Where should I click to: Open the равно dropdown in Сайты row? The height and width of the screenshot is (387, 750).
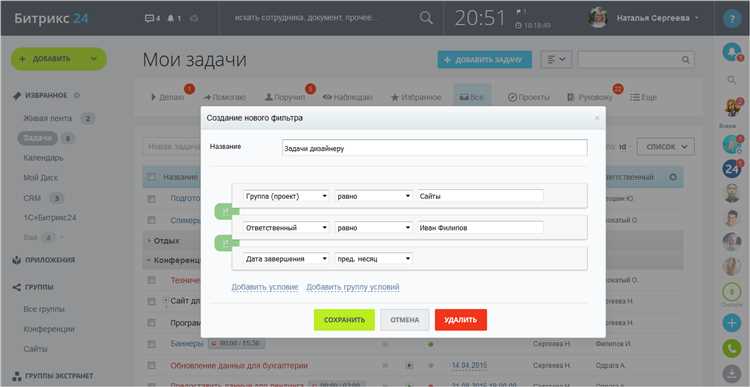[373, 196]
